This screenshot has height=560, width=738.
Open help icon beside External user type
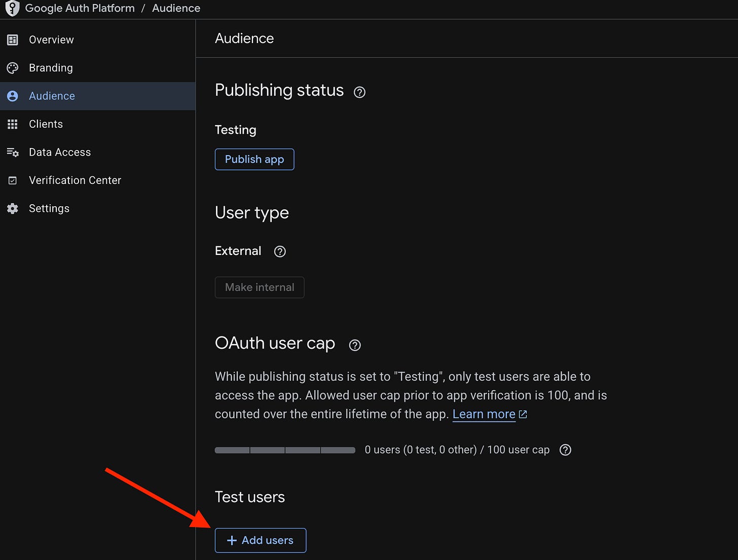280,251
